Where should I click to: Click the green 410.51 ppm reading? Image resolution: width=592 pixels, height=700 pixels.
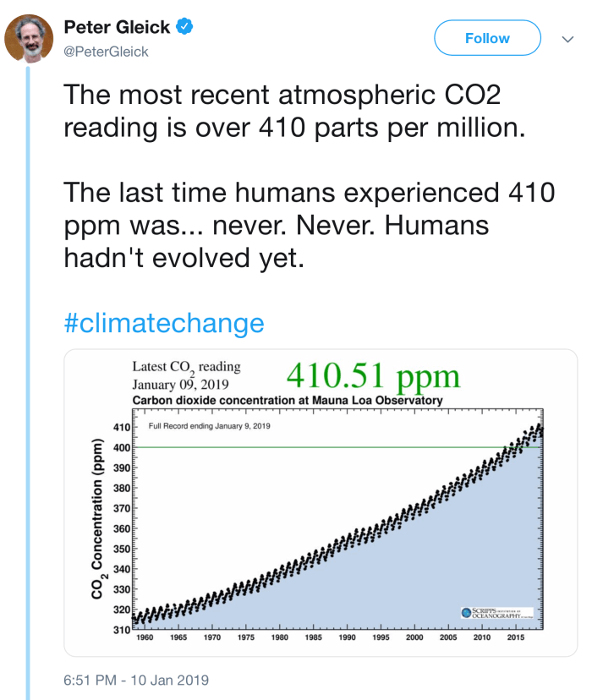pyautogui.click(x=372, y=375)
